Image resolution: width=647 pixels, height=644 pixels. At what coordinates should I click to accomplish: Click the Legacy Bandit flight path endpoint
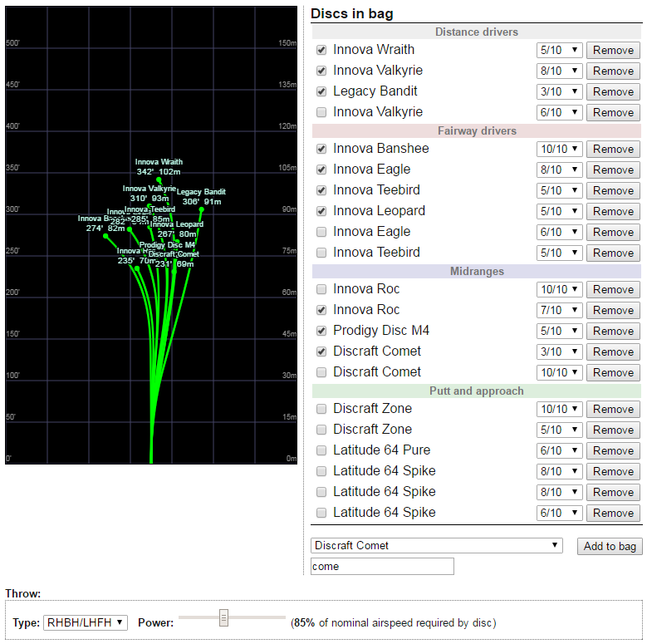[x=201, y=209]
